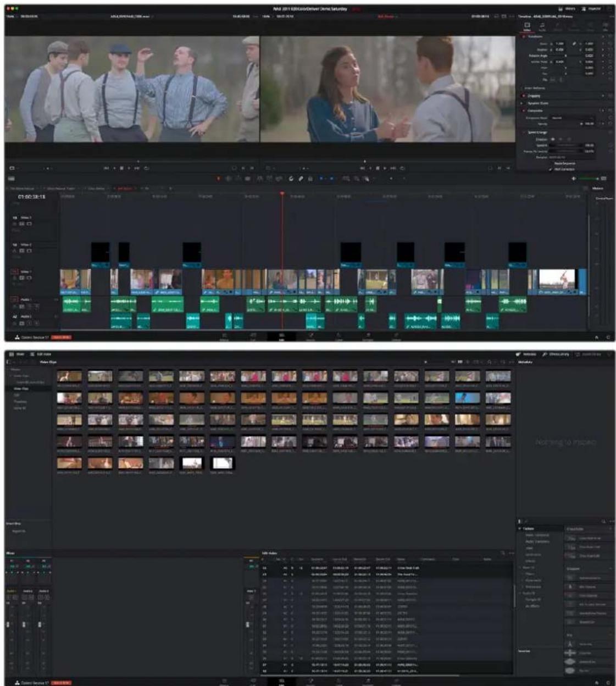Toggle the Composite section enable dot
Viewport: 616px width, 686px height.
(x=523, y=110)
